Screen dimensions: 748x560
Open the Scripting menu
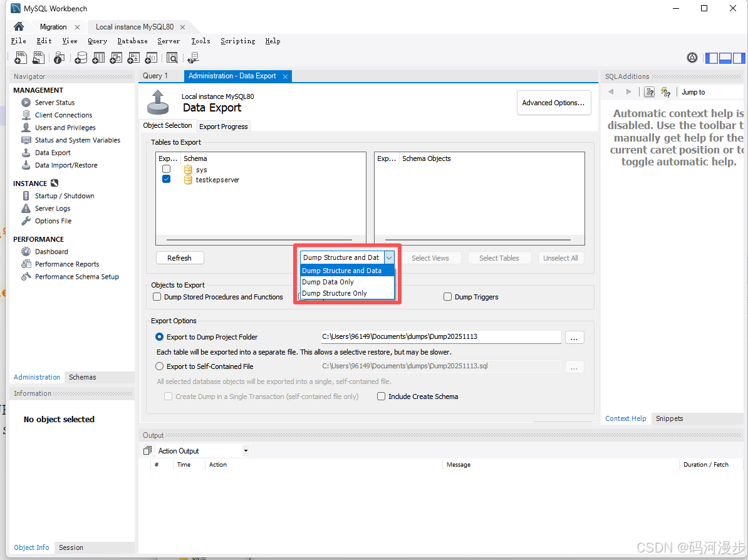click(x=237, y=41)
